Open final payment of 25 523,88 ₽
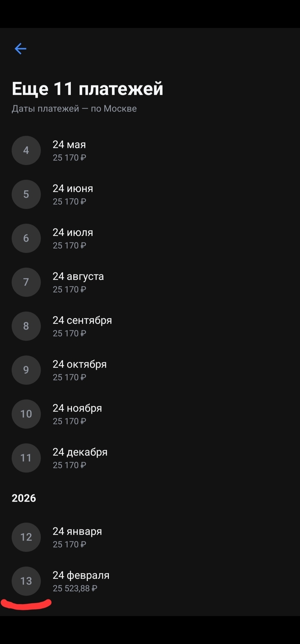Viewport: 300px width, 644px height. point(81,581)
